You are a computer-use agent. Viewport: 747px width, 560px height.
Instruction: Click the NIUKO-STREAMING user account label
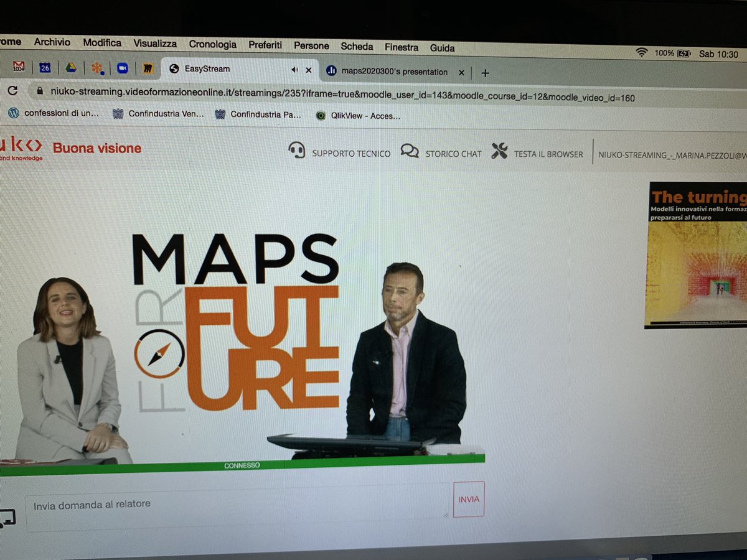coord(672,154)
